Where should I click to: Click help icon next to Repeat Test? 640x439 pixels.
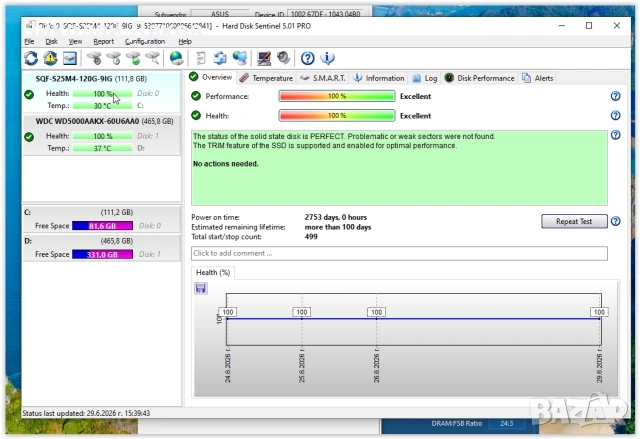click(x=616, y=221)
